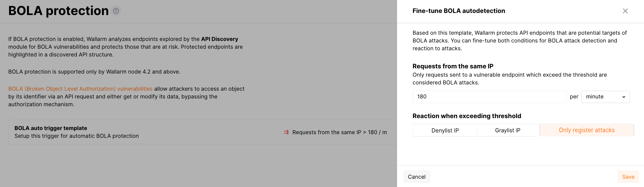Select Only register attacks reaction
Image resolution: width=644 pixels, height=187 pixels.
coord(587,130)
